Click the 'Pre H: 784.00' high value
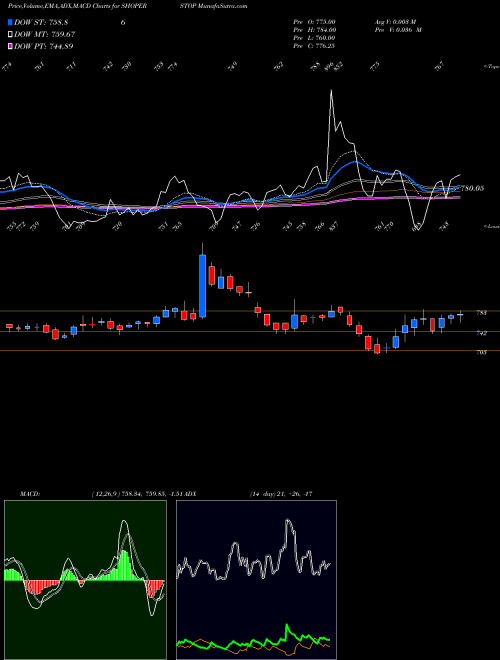Image resolution: width=500 pixels, height=660 pixels. [314, 30]
